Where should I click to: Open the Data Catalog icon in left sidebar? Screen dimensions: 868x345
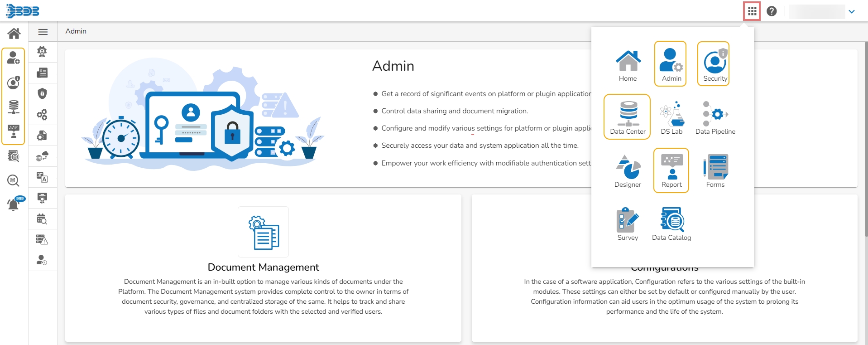[14, 156]
